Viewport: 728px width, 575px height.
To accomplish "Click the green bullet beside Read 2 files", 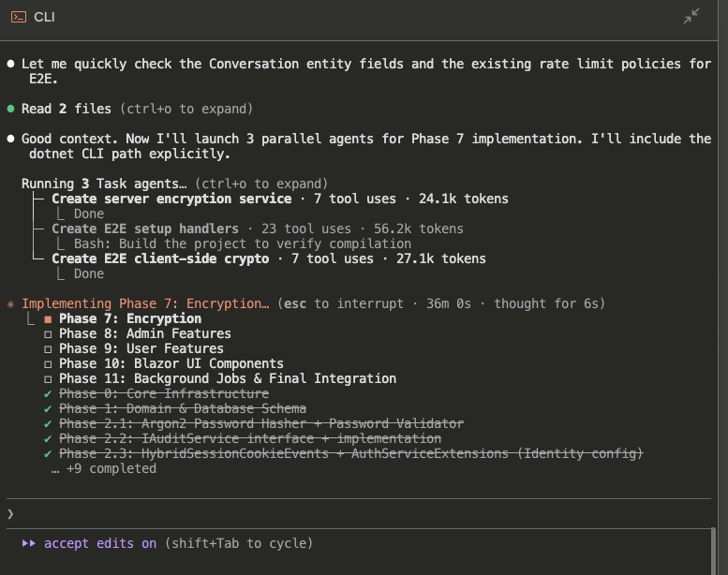I will (x=10, y=109).
